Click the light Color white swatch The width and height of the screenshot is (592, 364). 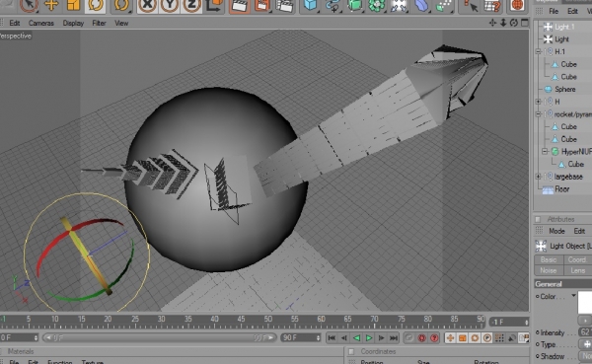tap(585, 302)
